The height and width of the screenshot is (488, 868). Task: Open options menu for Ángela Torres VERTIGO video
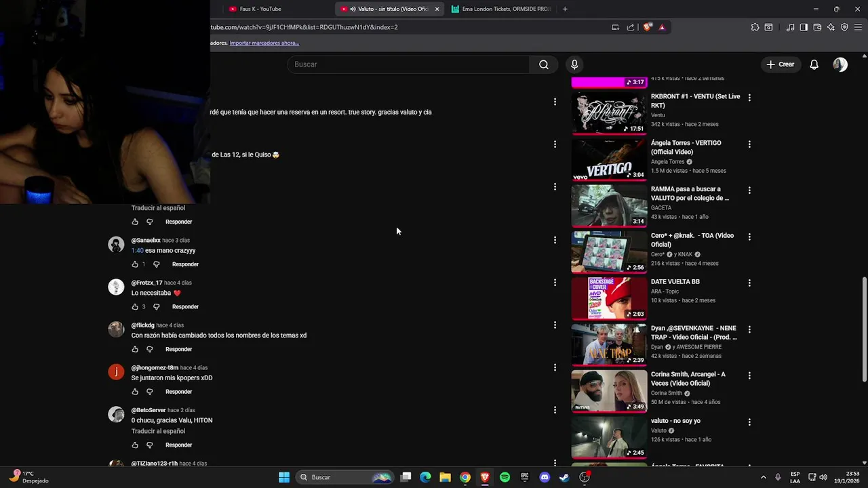[x=749, y=144]
